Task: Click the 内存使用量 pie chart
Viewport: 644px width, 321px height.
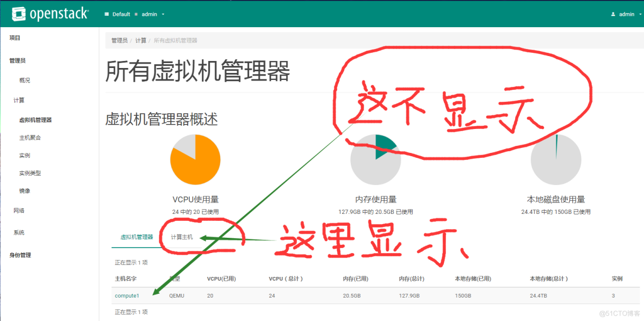Action: pyautogui.click(x=375, y=159)
